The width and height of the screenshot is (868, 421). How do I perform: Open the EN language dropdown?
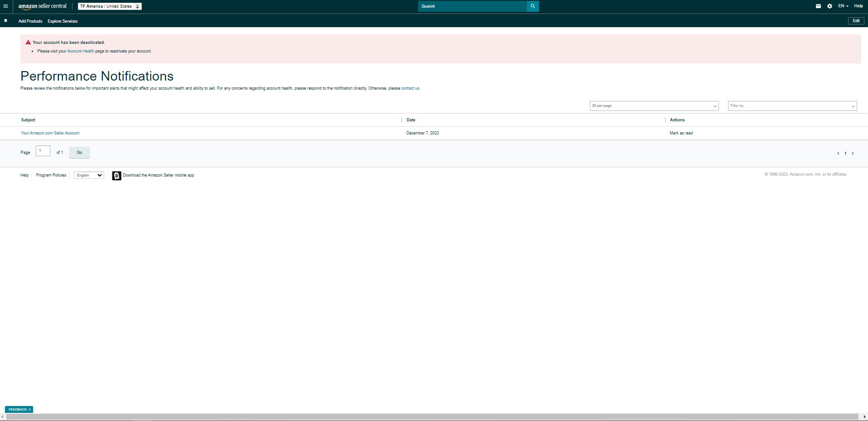[843, 6]
